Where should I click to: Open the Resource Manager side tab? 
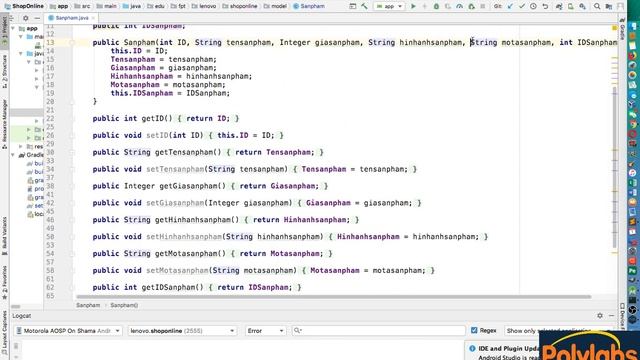coord(4,124)
